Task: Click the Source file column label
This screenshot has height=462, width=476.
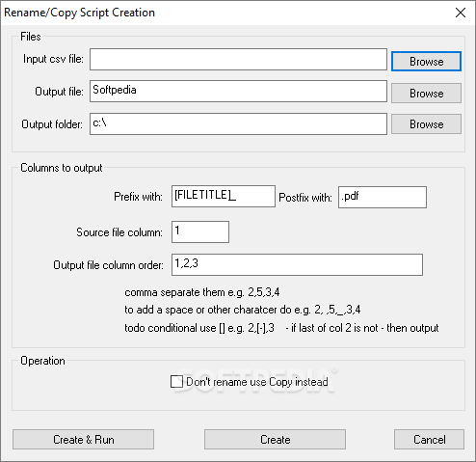Action: point(119,232)
